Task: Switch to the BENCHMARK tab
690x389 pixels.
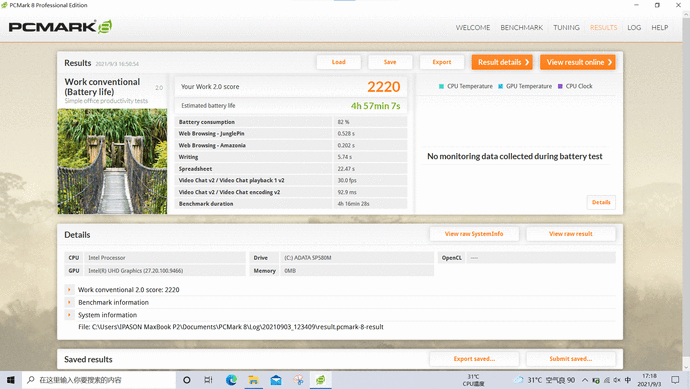Action: click(521, 27)
